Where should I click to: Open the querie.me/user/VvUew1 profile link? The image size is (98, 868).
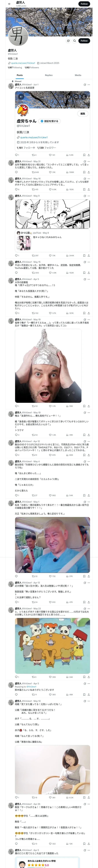coord(23,63)
